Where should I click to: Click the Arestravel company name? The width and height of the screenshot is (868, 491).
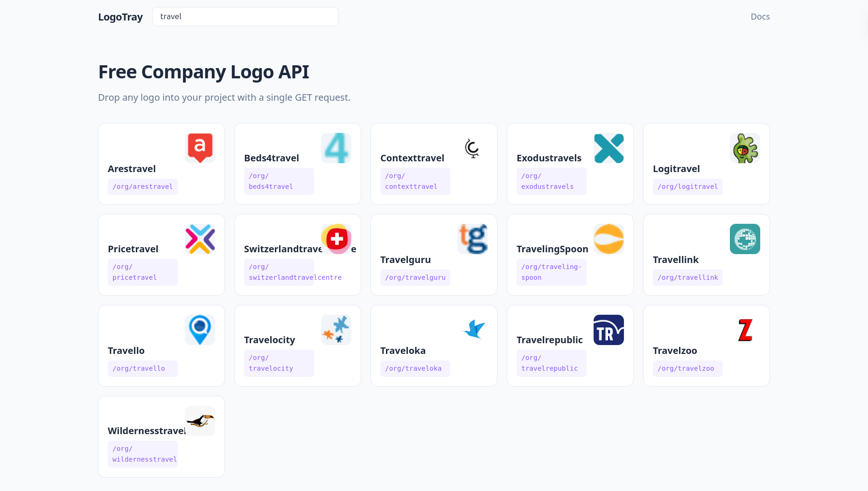tap(132, 169)
